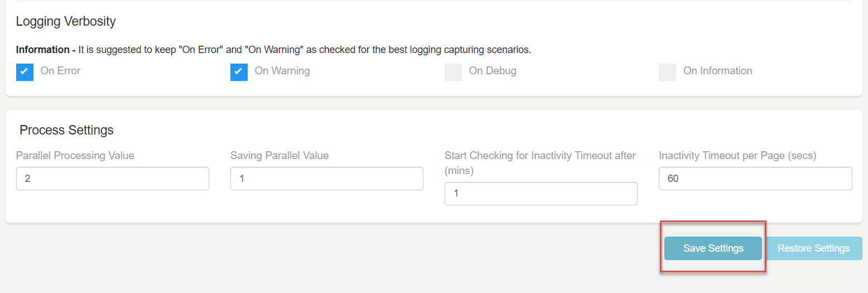Click the "On Error" label text
The height and width of the screenshot is (293, 868).
point(60,71)
